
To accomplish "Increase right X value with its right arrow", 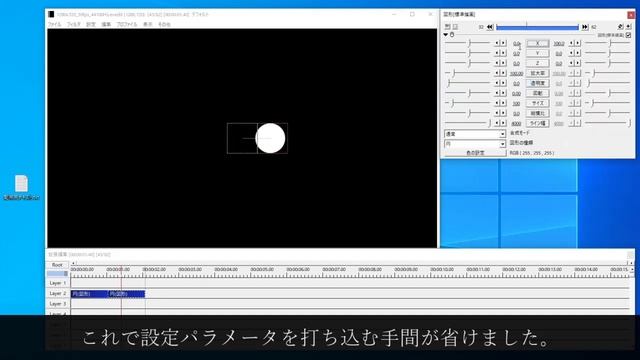I will tap(578, 43).
